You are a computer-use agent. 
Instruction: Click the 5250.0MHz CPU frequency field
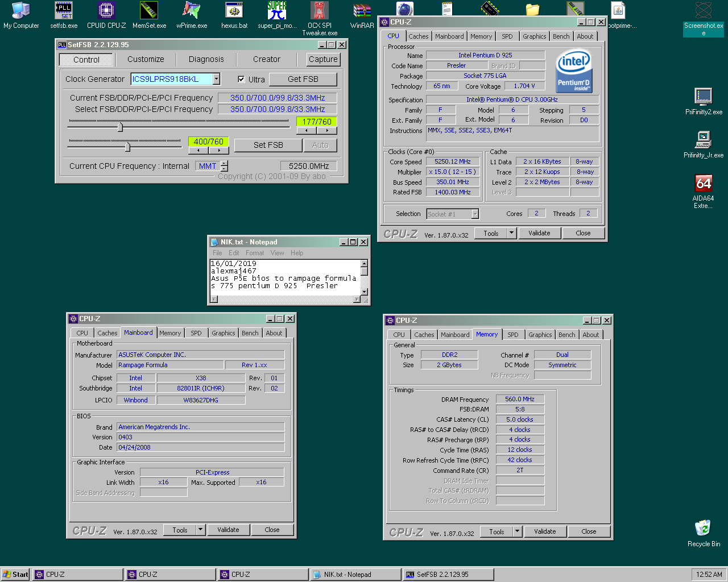[309, 166]
